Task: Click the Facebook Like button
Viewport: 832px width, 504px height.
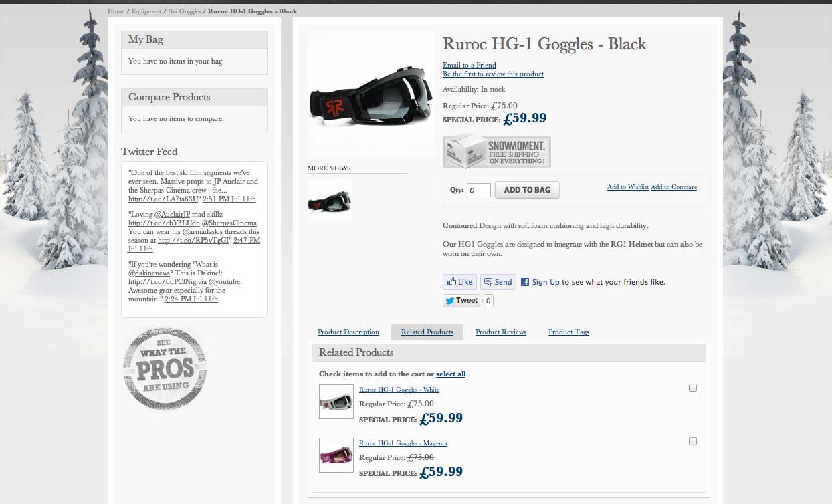Action: point(459,282)
